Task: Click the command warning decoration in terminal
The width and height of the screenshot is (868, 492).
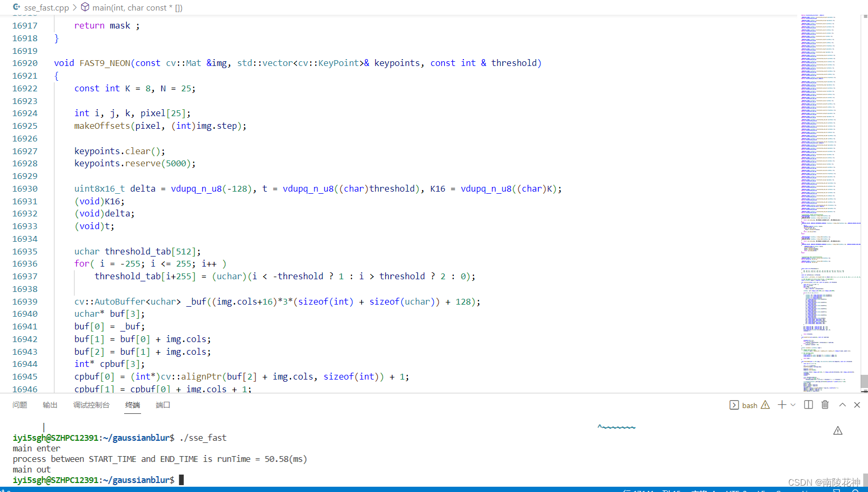Action: (x=838, y=431)
